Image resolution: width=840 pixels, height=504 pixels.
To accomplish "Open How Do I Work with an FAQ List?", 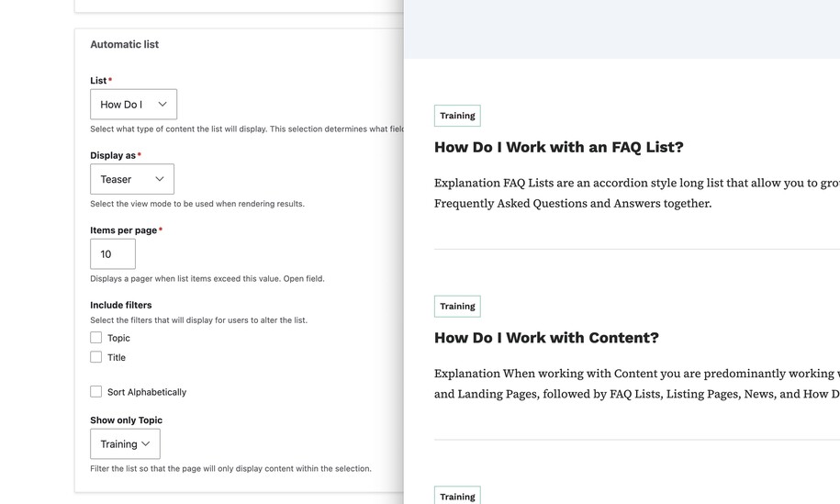I will point(559,147).
